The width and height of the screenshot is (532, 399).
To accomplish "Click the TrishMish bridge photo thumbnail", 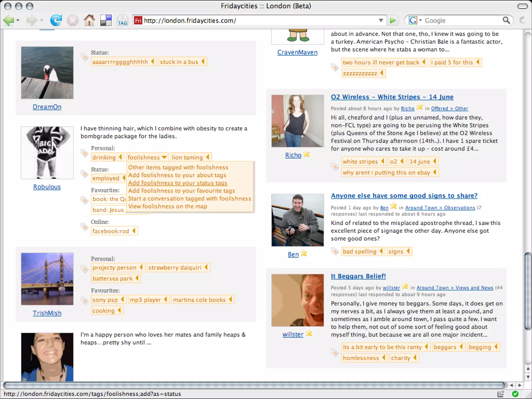I will [47, 279].
